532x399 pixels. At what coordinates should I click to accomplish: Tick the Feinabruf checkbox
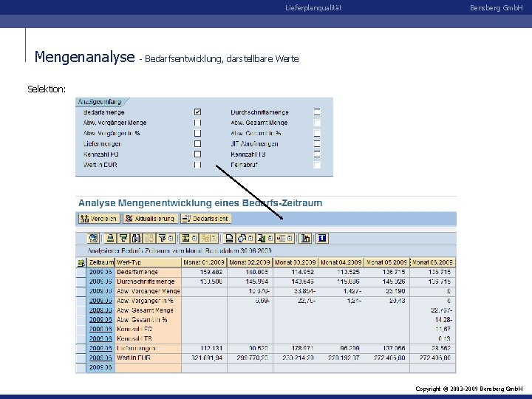317,165
